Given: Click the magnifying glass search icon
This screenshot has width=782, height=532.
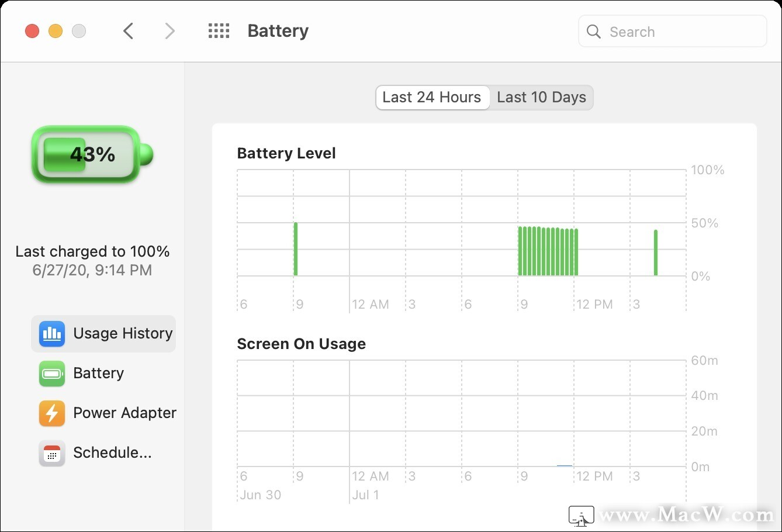Looking at the screenshot, I should coord(593,32).
